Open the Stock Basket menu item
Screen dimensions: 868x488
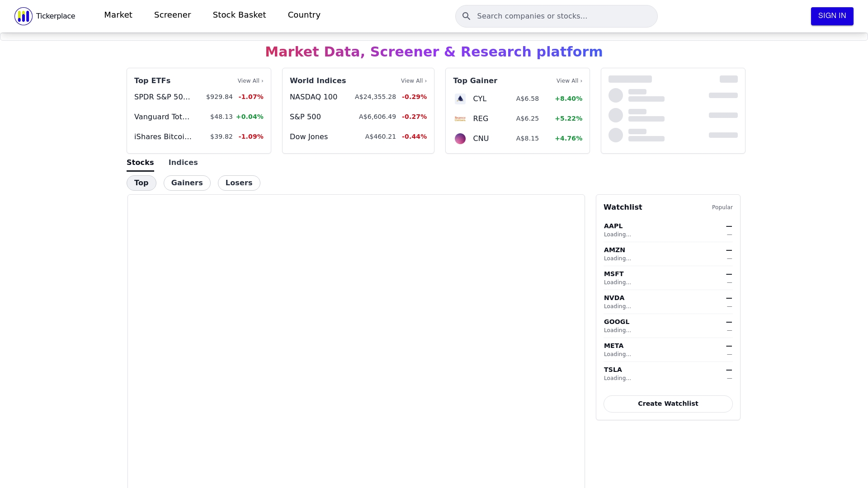pyautogui.click(x=239, y=15)
